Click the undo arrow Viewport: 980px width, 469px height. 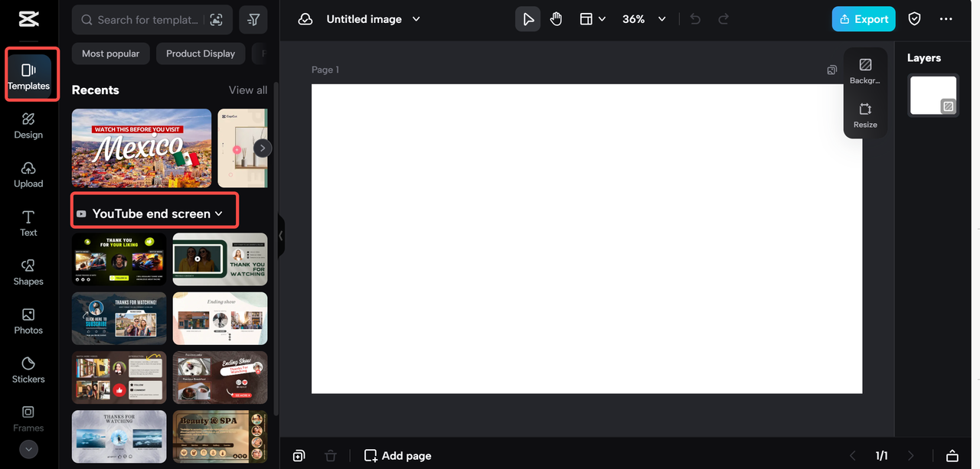[695, 19]
